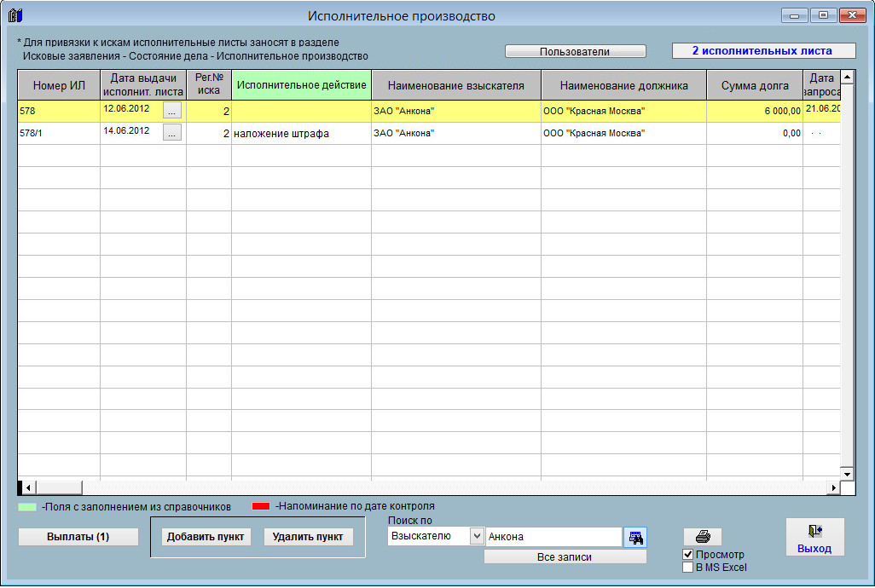Click the Рег.№ иска column header
Viewport: 875px width, 588px height.
click(x=209, y=85)
